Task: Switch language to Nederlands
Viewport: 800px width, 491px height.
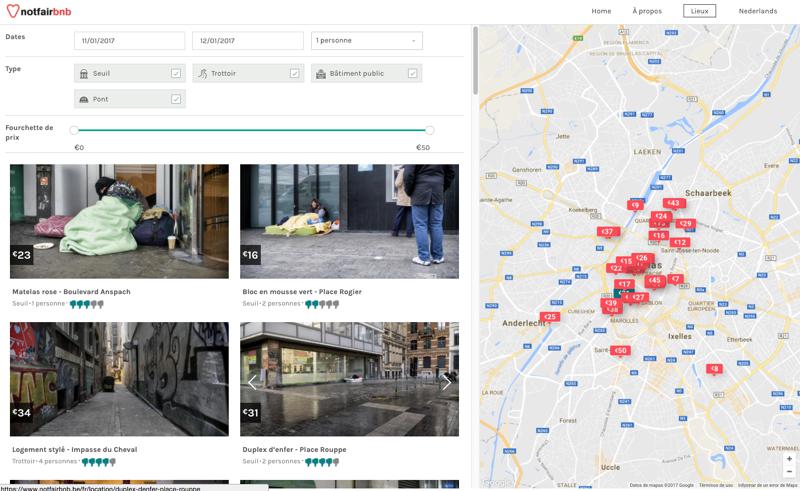Action: (757, 11)
